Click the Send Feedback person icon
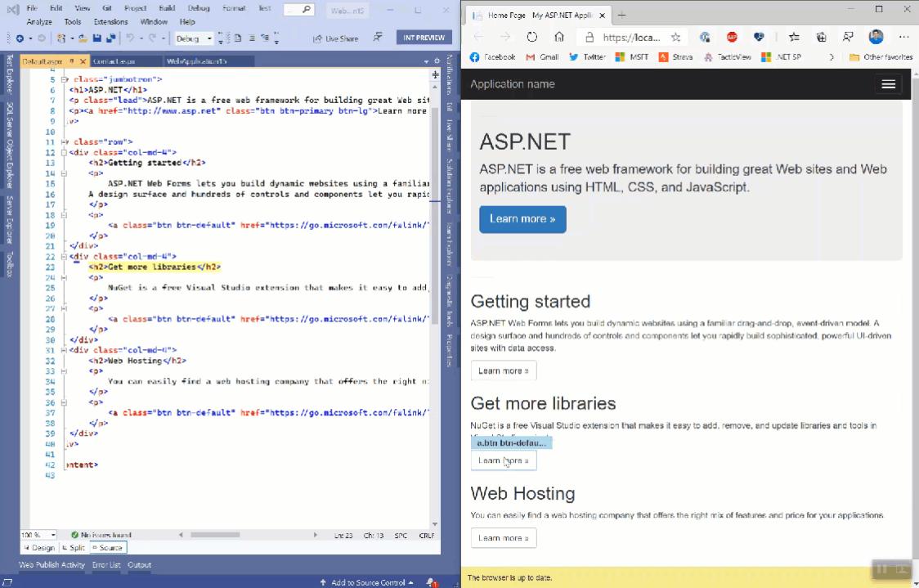Screen dimensions: 919x588 (x=378, y=38)
